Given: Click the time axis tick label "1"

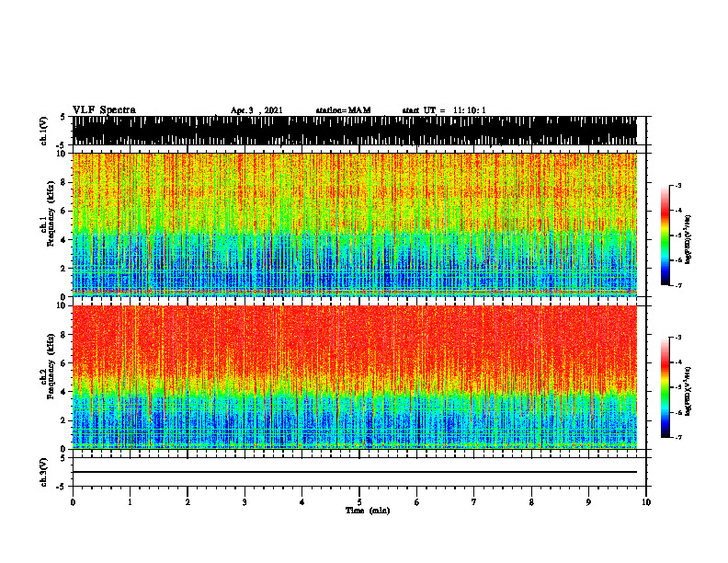Looking at the screenshot, I should 130,502.
